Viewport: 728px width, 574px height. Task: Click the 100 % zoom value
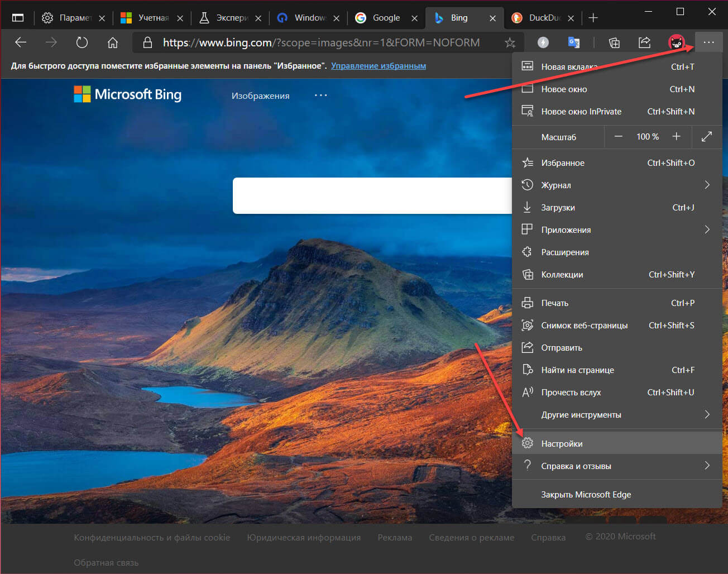(648, 137)
